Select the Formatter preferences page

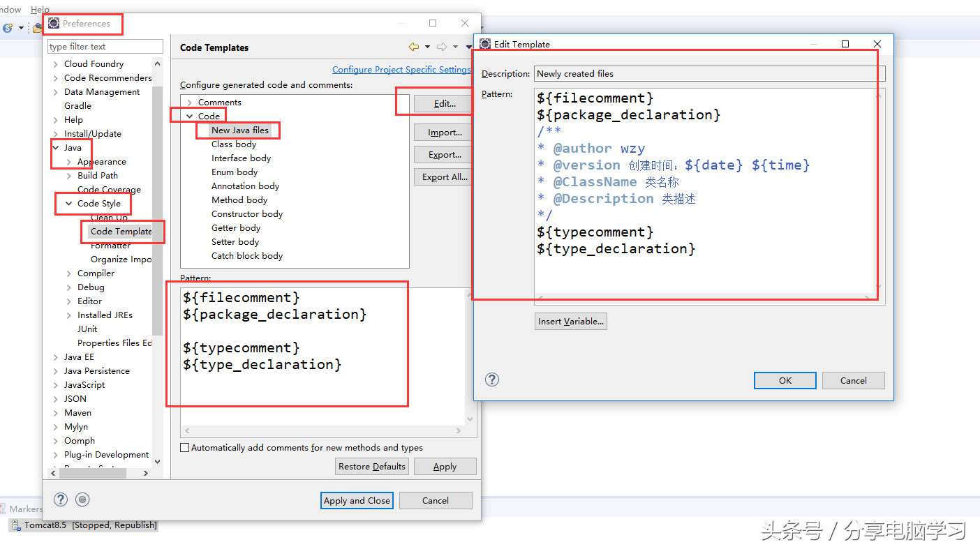tap(110, 246)
